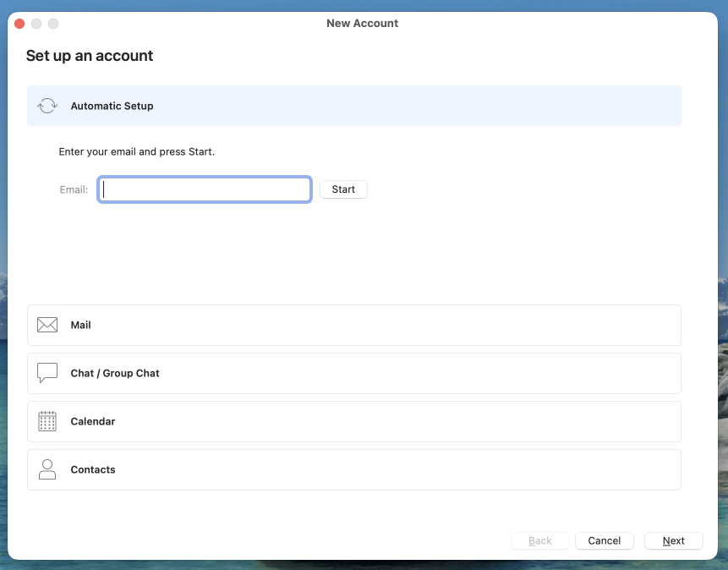This screenshot has height=570, width=728.
Task: Click the Cancel button
Action: click(x=605, y=541)
